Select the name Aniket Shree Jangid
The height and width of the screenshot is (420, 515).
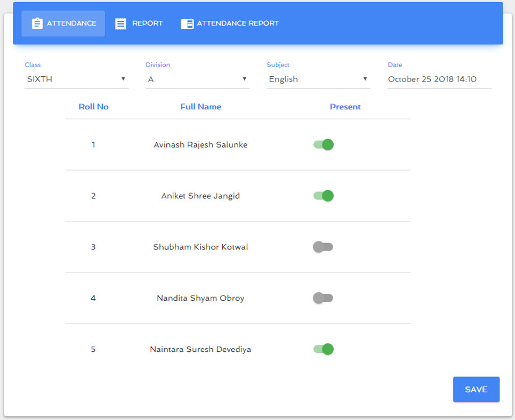[x=200, y=196]
